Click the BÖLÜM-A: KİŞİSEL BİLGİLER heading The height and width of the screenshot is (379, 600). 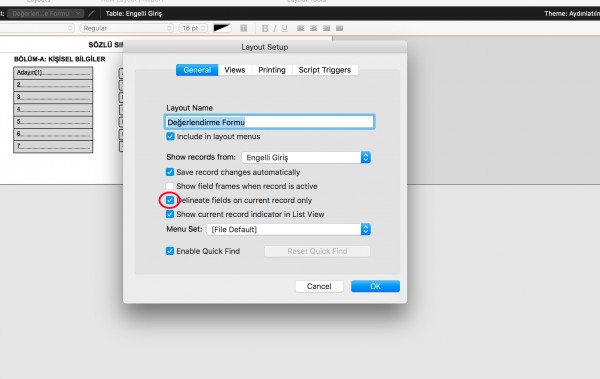pos(60,59)
